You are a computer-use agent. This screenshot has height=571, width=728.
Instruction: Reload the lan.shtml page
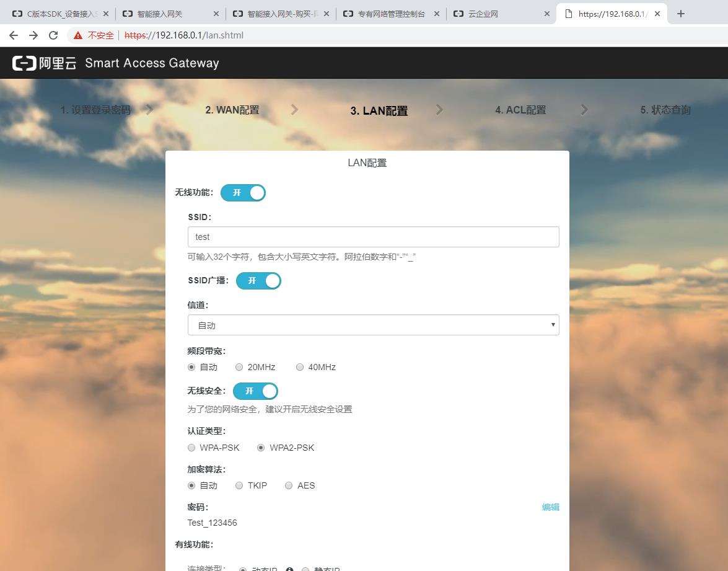pyautogui.click(x=53, y=35)
